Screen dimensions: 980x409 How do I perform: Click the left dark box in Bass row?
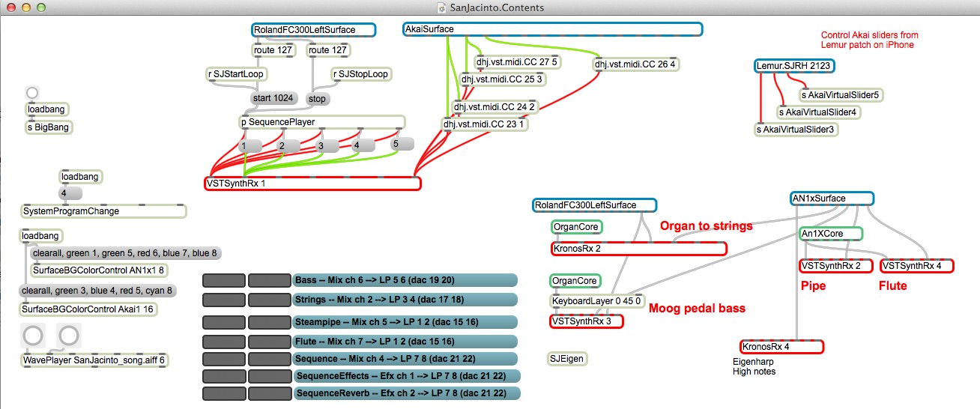(x=224, y=281)
